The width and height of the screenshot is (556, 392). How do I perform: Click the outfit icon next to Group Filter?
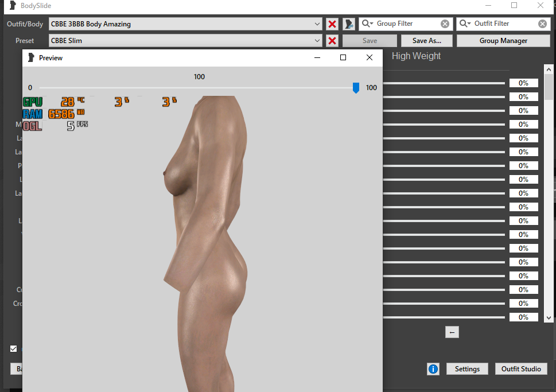[349, 24]
